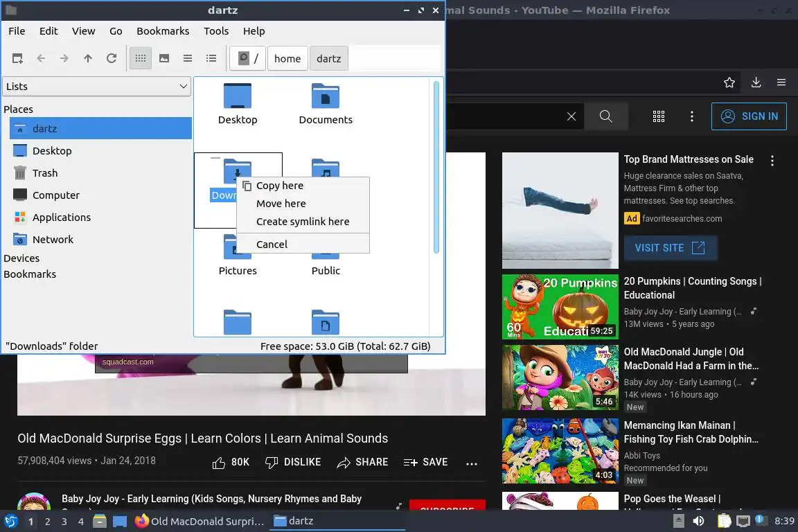Go to parent folder with up arrow
This screenshot has height=532, width=798.
click(88, 59)
